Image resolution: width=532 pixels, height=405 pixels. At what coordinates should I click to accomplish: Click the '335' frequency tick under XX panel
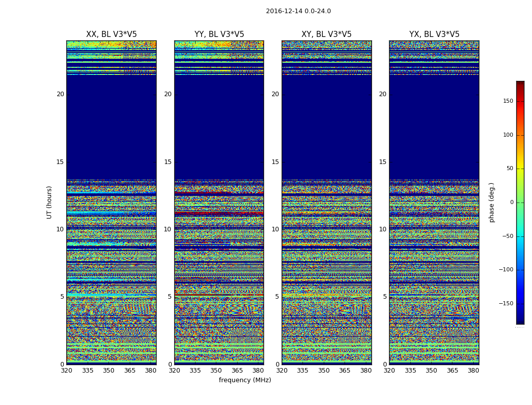tap(88, 371)
